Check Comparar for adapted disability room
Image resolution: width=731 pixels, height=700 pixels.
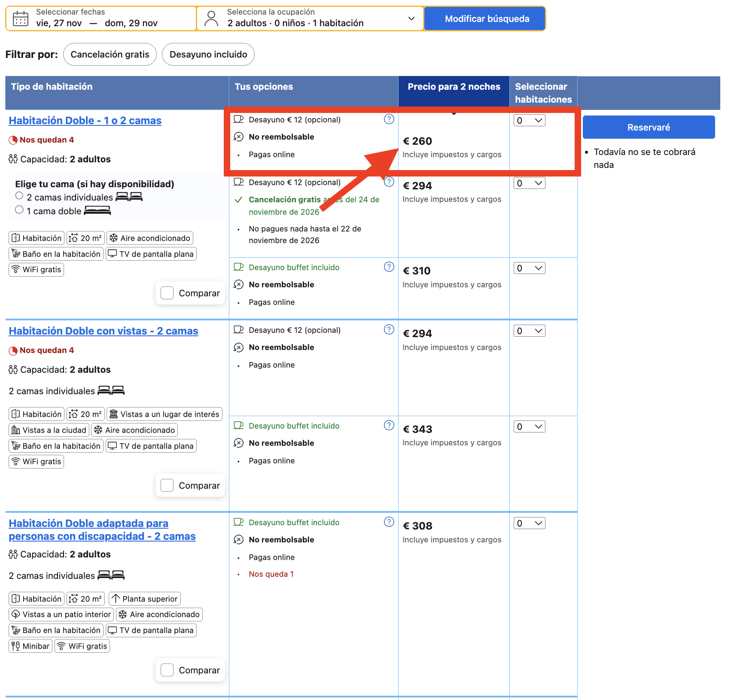(167, 670)
